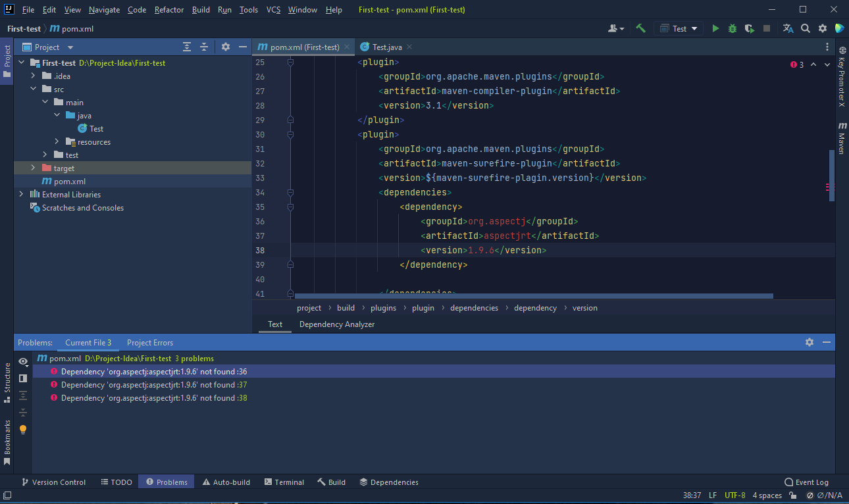Expand the target folder
The image size is (849, 504).
[x=34, y=168]
